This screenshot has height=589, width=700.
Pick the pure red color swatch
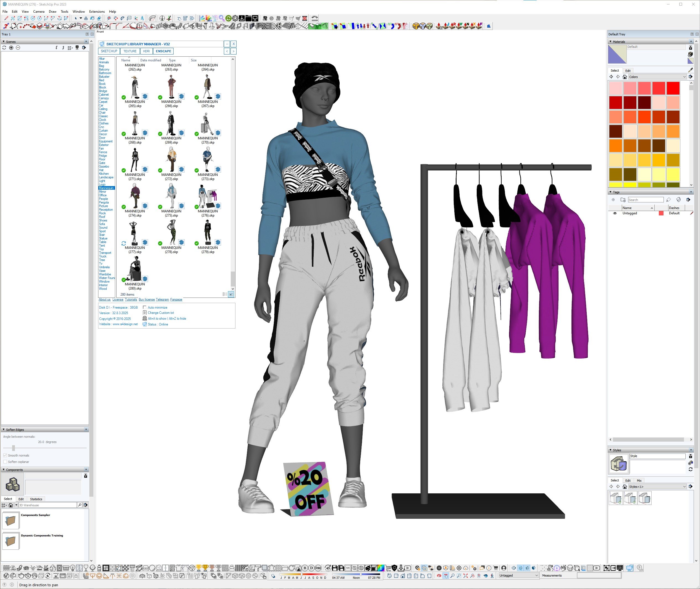tap(673, 88)
